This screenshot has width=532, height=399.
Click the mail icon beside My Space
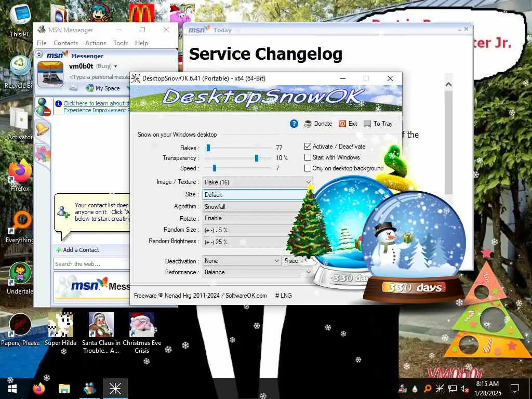[x=74, y=88]
